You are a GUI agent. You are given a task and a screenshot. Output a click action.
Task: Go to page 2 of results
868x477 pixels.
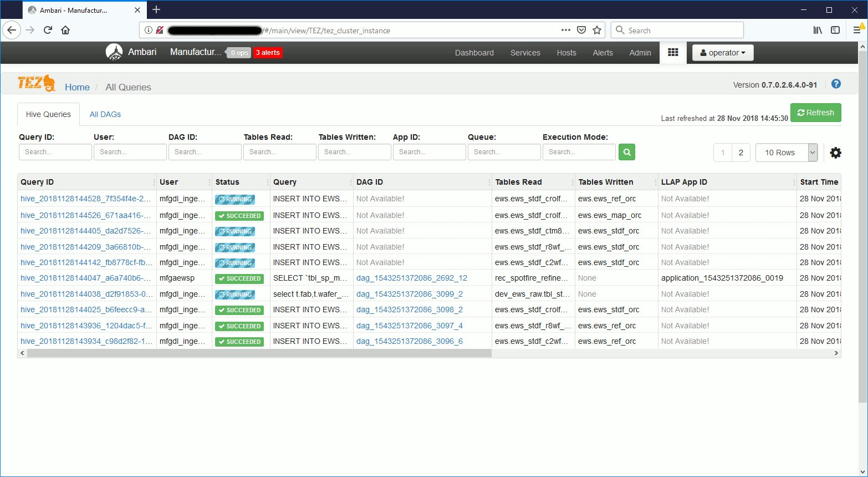(x=741, y=153)
